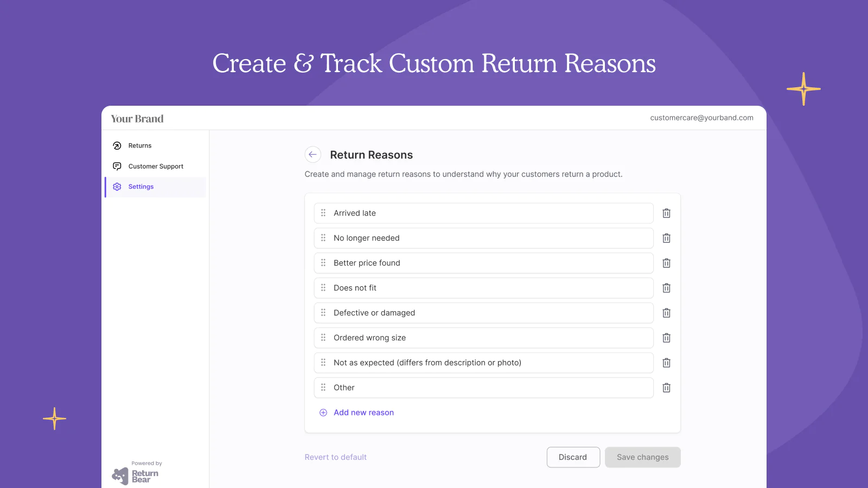Edit the Ordered wrong size text field
868x488 pixels.
point(483,338)
